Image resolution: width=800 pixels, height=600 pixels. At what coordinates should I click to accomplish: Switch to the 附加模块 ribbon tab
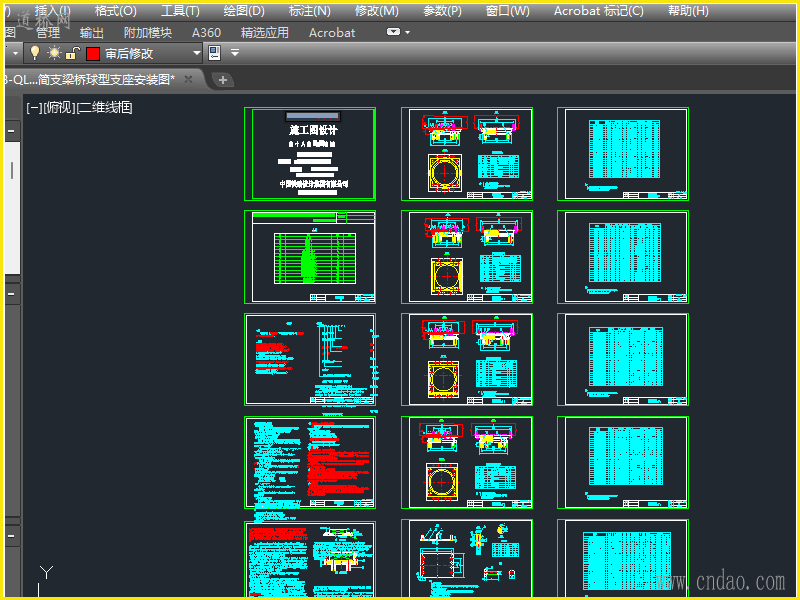click(x=148, y=32)
